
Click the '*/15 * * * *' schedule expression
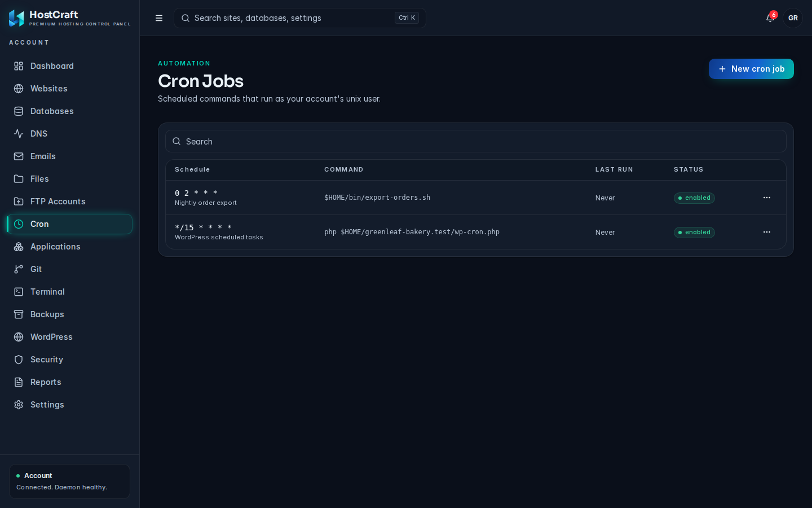click(x=204, y=227)
